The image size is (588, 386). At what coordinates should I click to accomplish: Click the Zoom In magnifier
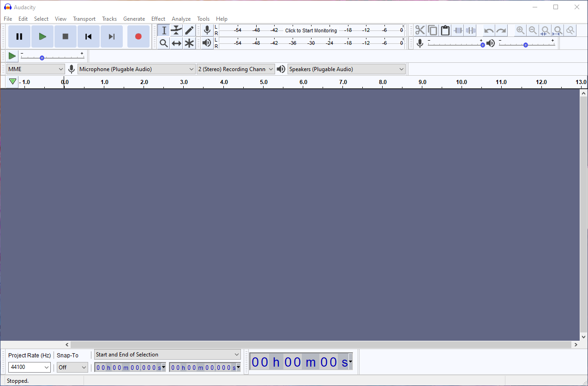520,30
